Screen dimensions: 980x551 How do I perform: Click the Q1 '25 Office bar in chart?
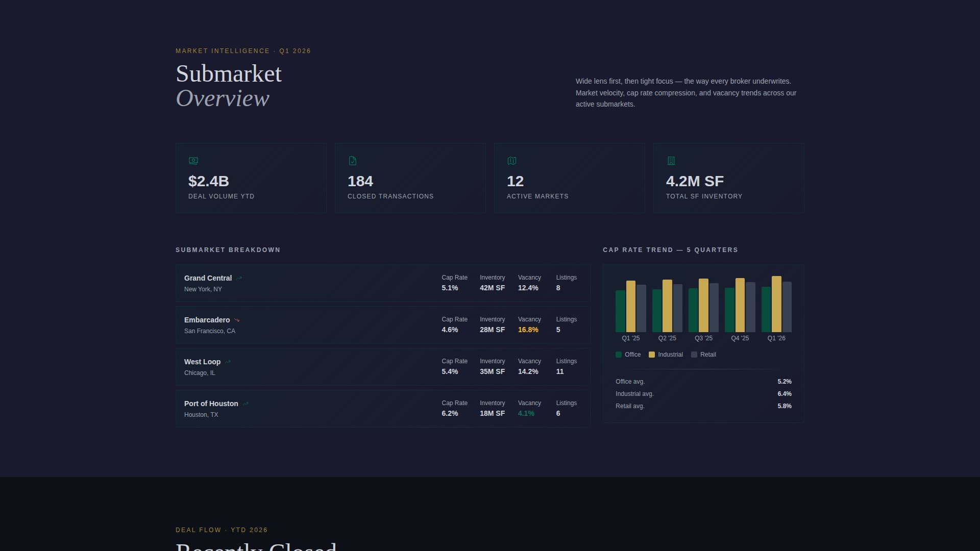[620, 311]
